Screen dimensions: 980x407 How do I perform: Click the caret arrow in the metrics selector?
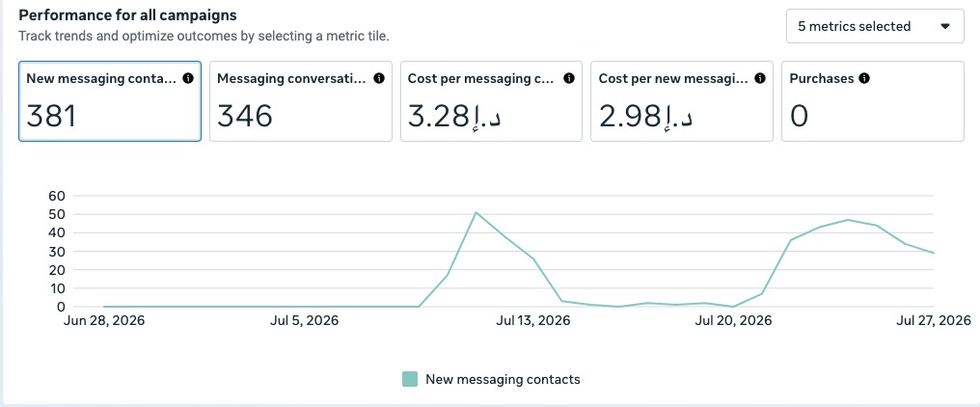[x=945, y=26]
